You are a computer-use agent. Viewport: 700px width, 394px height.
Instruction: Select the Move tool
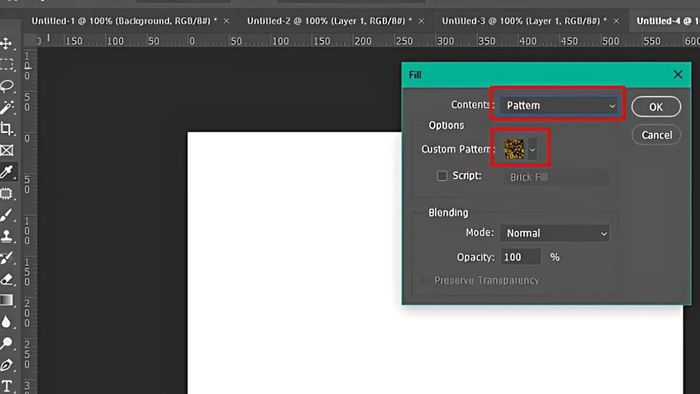coord(7,43)
